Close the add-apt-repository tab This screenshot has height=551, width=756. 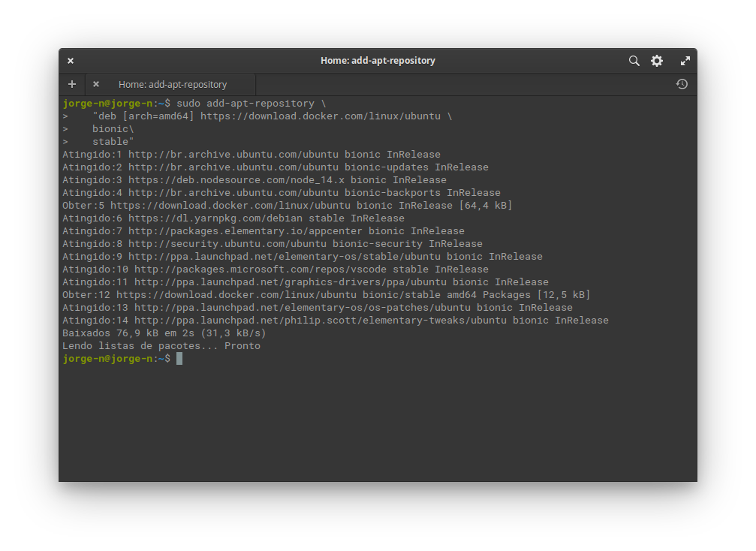coord(96,84)
